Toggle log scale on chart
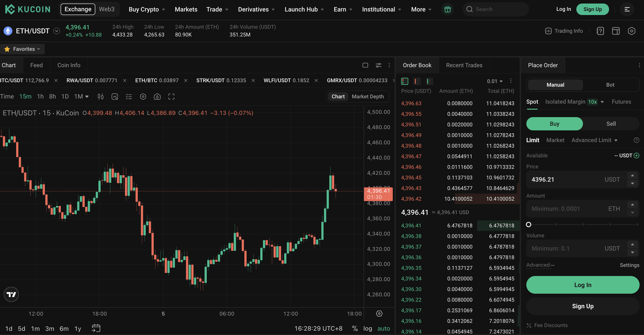Viewport: 644px width, 335px height. [368, 328]
